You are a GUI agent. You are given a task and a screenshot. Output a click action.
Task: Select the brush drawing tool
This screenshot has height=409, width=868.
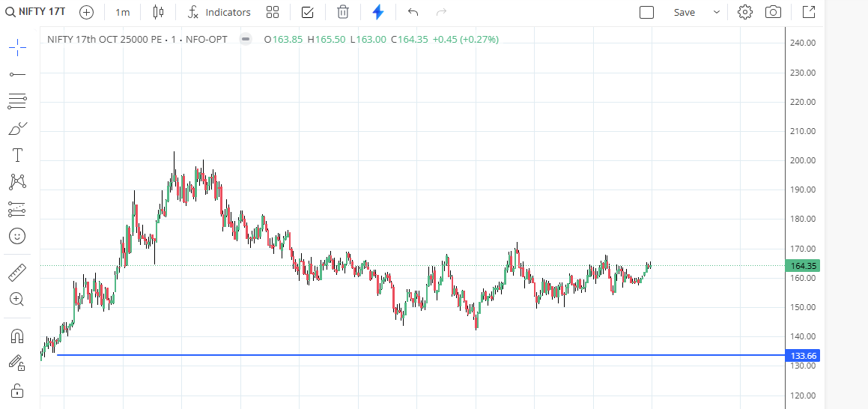[17, 128]
